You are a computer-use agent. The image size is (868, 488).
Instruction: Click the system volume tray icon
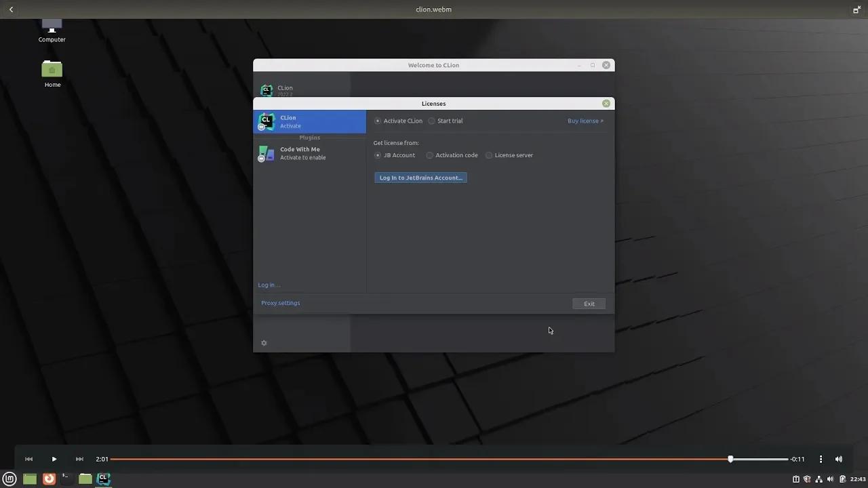click(830, 479)
